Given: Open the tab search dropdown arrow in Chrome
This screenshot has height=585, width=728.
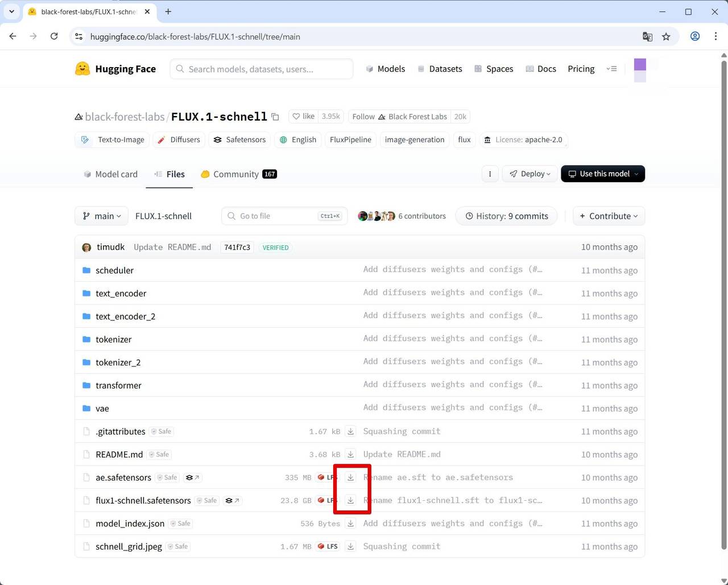Looking at the screenshot, I should pyautogui.click(x=11, y=11).
